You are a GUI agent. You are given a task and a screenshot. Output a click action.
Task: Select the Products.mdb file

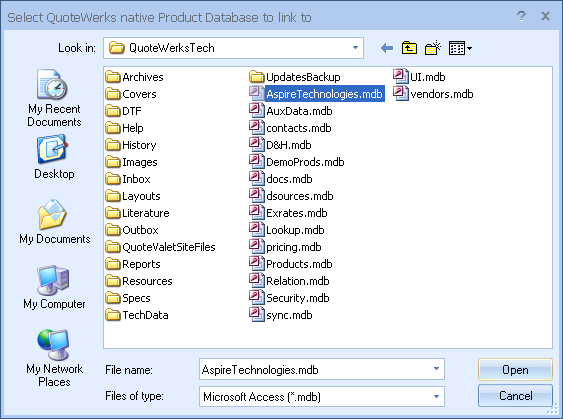pos(291,264)
